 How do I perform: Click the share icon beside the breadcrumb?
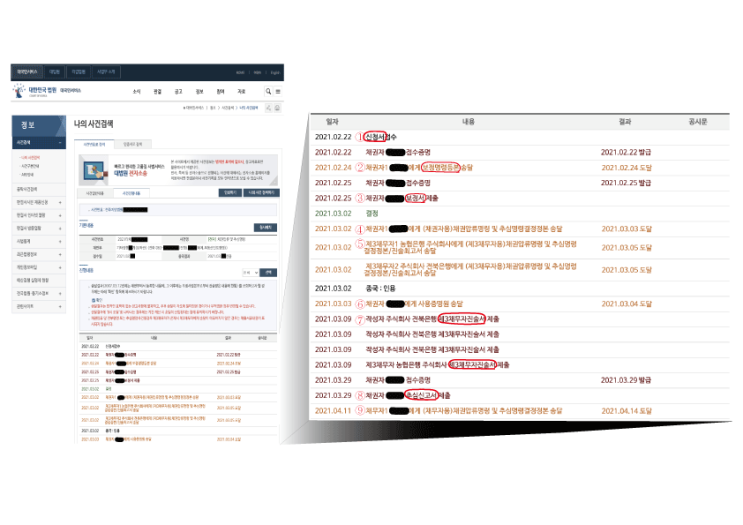pyautogui.click(x=268, y=108)
